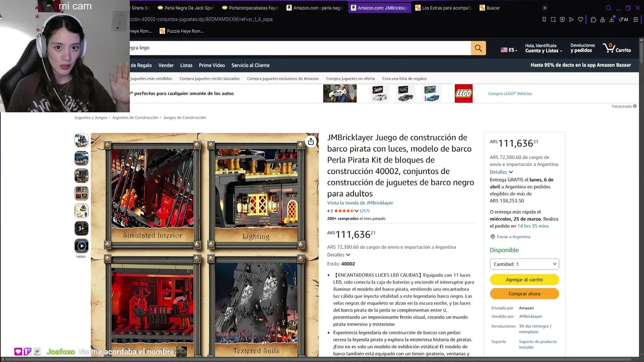Open the 3+ more images thumbnail
Screen dimensions: 644x362
[81, 228]
